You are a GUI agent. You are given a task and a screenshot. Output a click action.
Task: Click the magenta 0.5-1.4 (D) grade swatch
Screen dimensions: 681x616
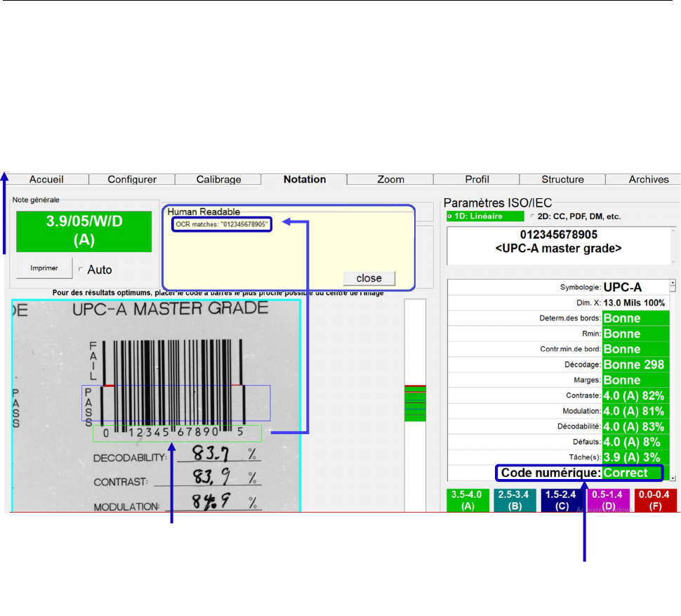(608, 500)
